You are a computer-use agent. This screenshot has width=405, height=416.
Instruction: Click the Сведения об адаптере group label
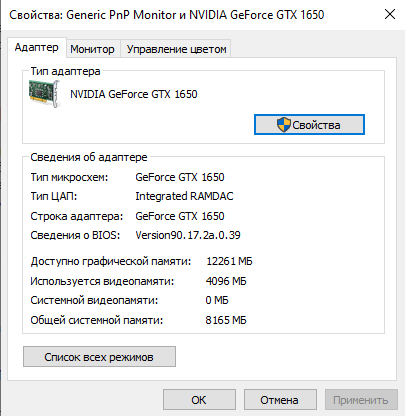pyautogui.click(x=89, y=157)
